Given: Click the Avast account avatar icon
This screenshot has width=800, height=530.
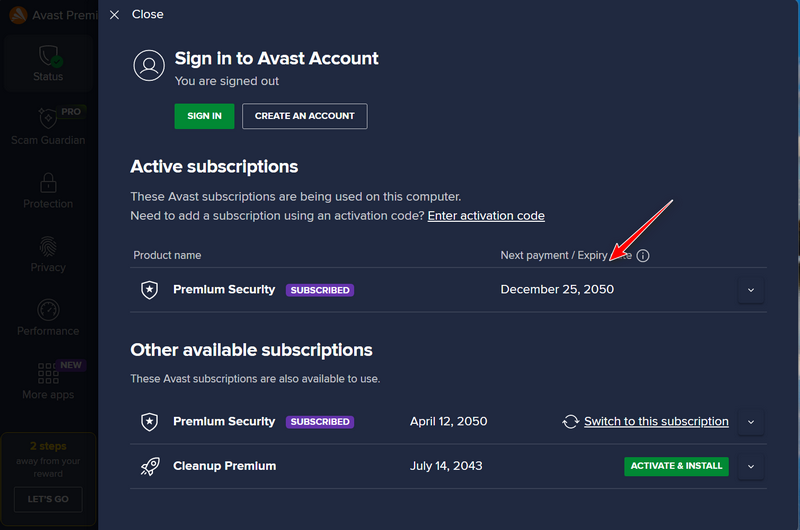Looking at the screenshot, I should [149, 65].
